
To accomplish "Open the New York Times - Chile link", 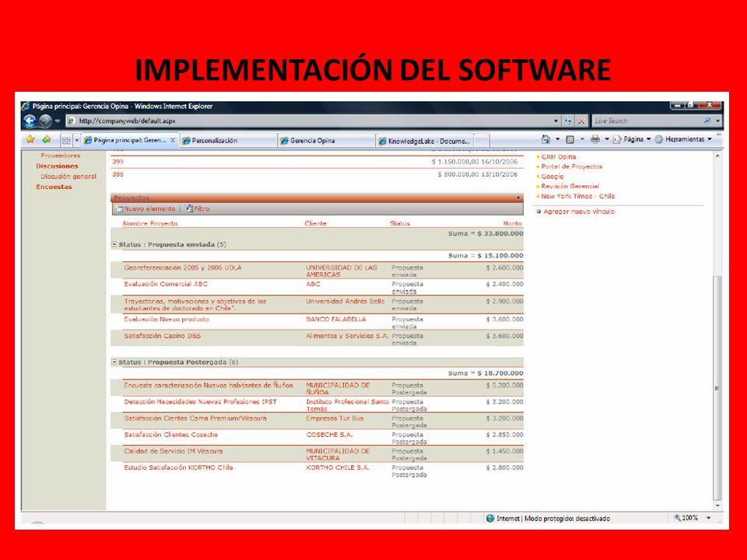I will tap(578, 196).
